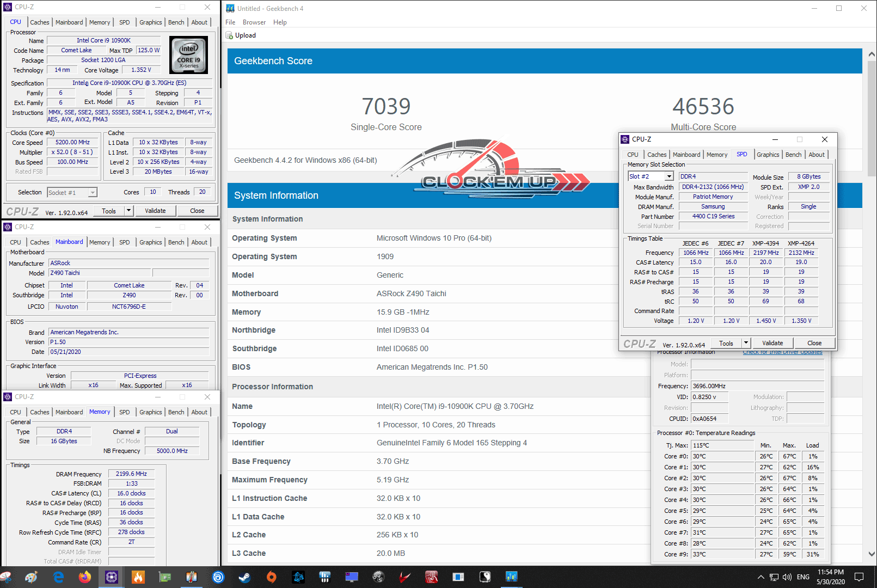Open the volume speaker tray icon
Screen dimensions: 877x588
787,577
